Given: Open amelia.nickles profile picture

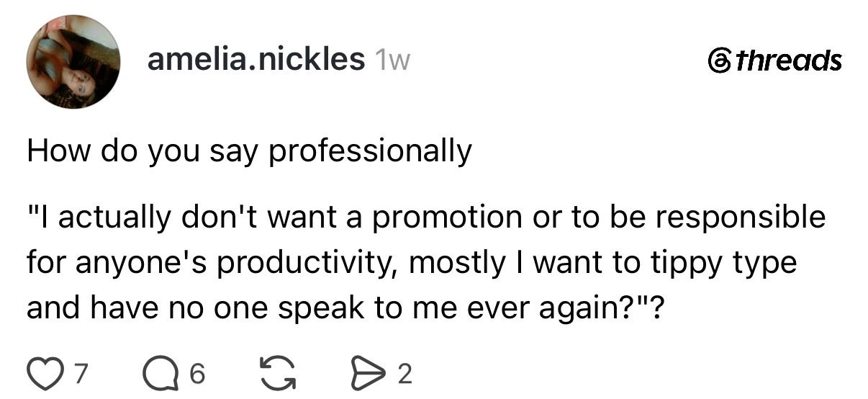Looking at the screenshot, I should tap(73, 62).
